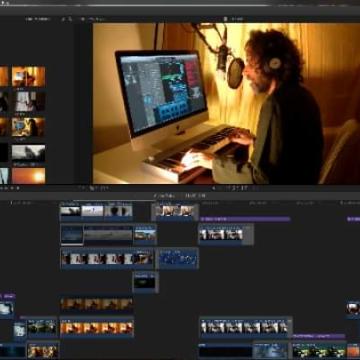Click the search magnifier icon in the browser toolbar
This screenshot has height=360, width=360.
(x=70, y=19)
